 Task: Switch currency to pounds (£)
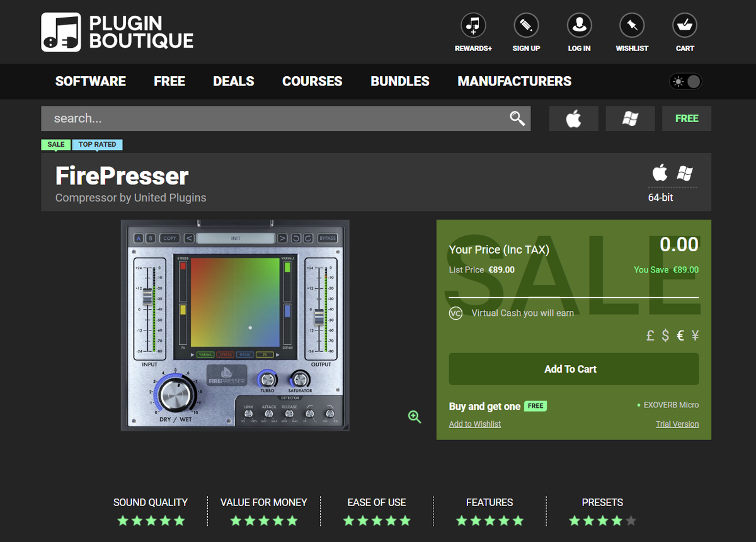(x=651, y=336)
